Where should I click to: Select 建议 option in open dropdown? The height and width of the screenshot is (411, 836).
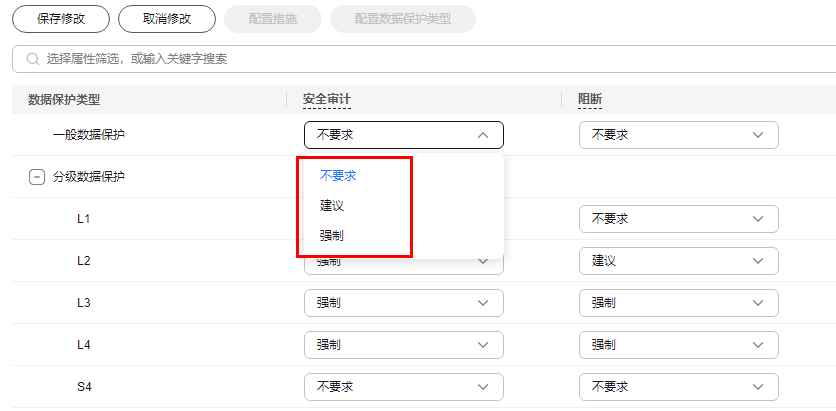pos(332,205)
